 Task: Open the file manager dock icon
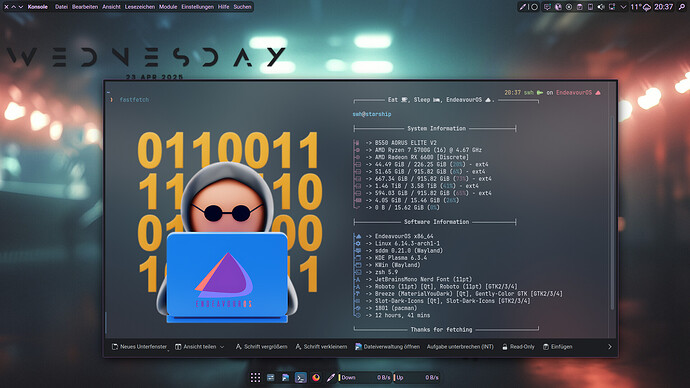(x=286, y=377)
